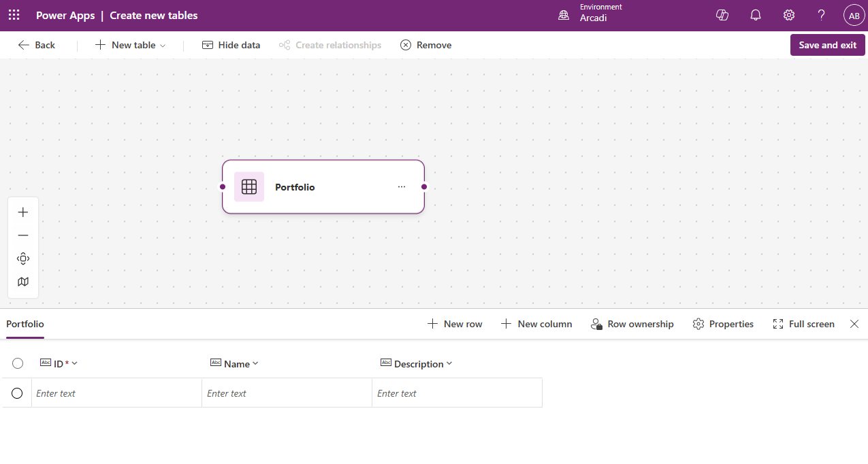The image size is (868, 464).
Task: Click the Name column text-type icon
Action: click(x=216, y=363)
